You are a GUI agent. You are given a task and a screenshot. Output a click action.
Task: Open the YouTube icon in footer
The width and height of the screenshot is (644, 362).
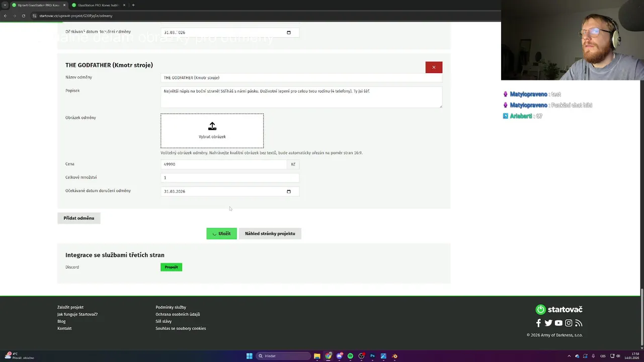[x=558, y=323]
